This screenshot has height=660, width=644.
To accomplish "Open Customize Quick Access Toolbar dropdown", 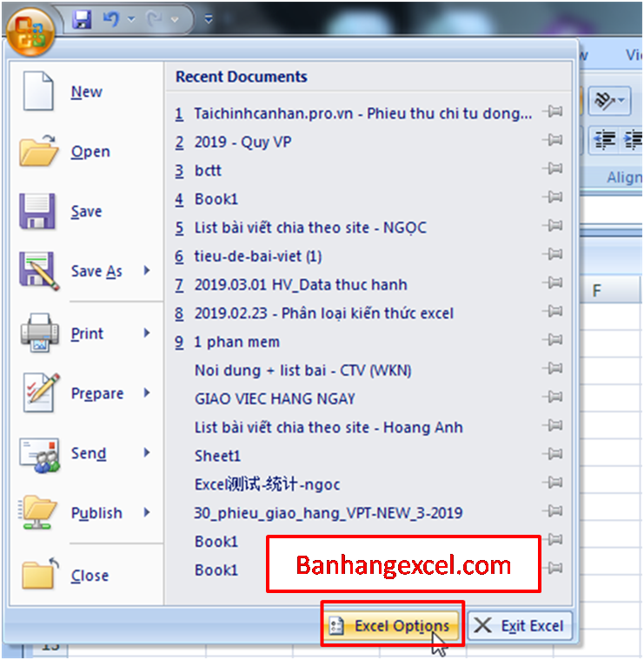I will [209, 19].
